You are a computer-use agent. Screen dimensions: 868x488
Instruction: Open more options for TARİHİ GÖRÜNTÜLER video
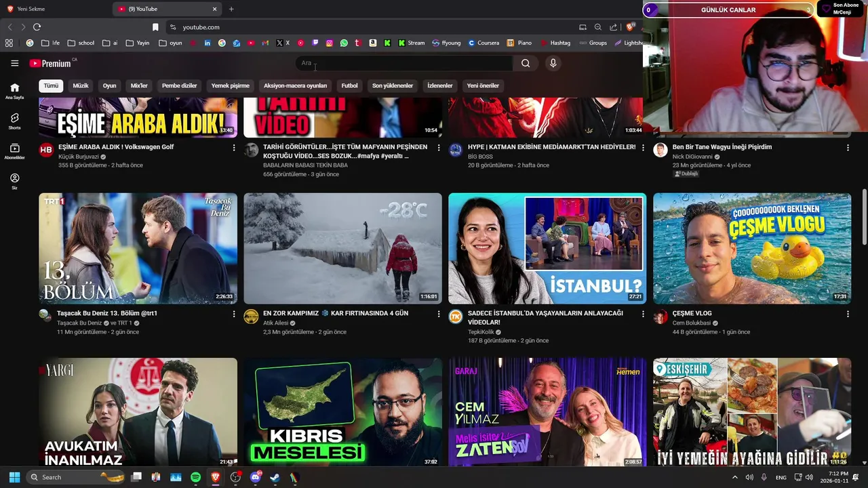tap(439, 147)
